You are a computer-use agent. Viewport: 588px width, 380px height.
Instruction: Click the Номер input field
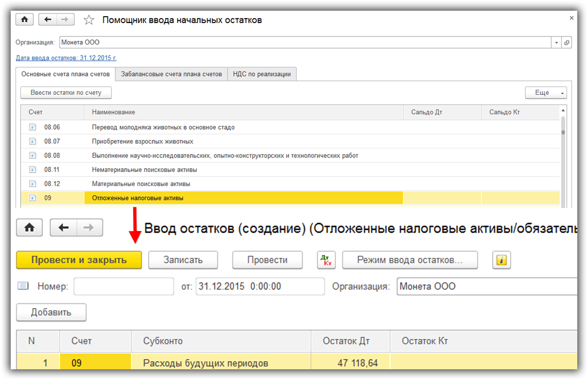(124, 286)
